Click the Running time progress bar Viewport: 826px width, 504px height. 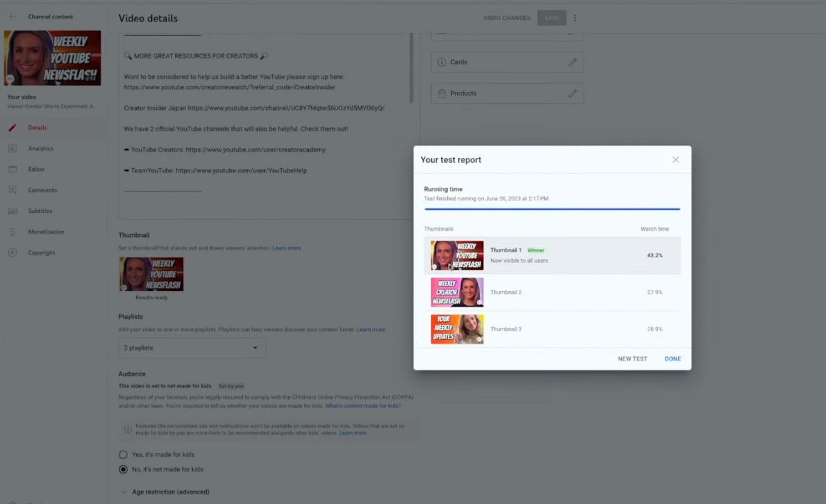click(552, 209)
